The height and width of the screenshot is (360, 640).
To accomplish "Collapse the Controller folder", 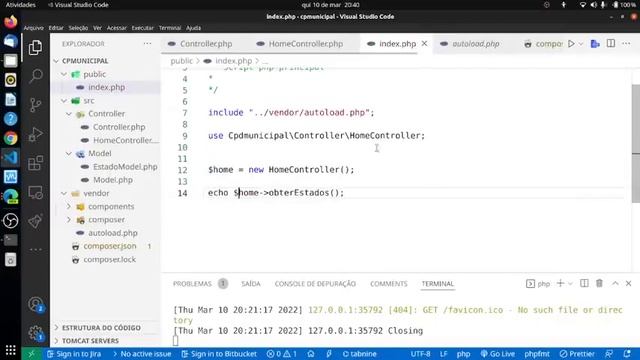I will [x=69, y=114].
